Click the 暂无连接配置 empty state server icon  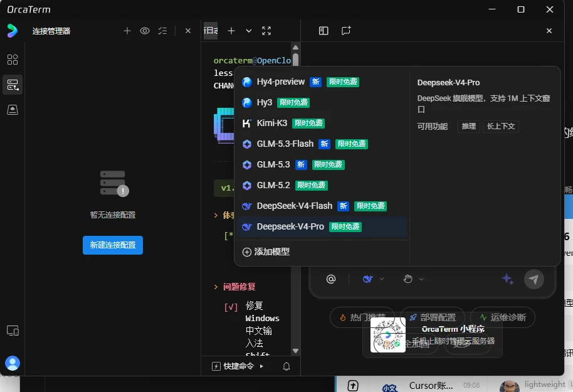(114, 183)
